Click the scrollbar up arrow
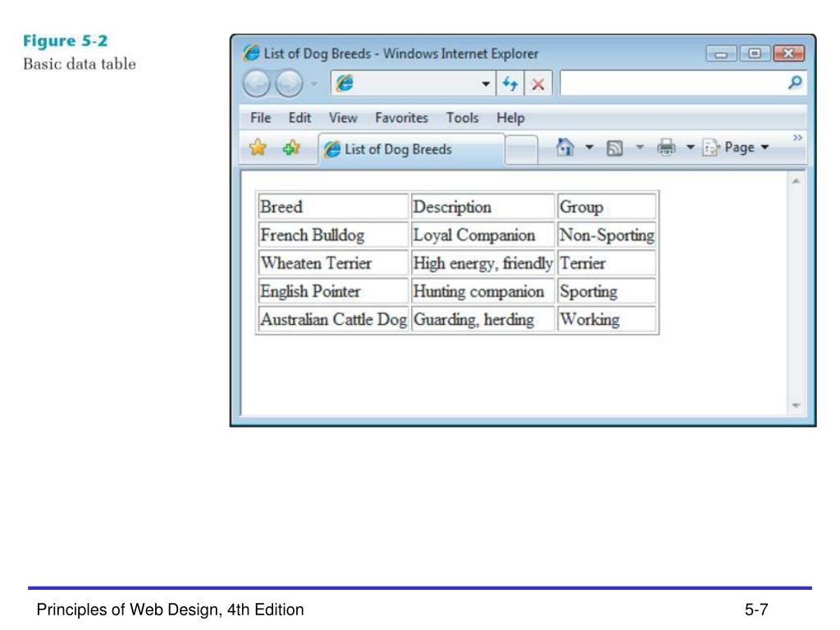This screenshot has height=630, width=840. [x=796, y=181]
